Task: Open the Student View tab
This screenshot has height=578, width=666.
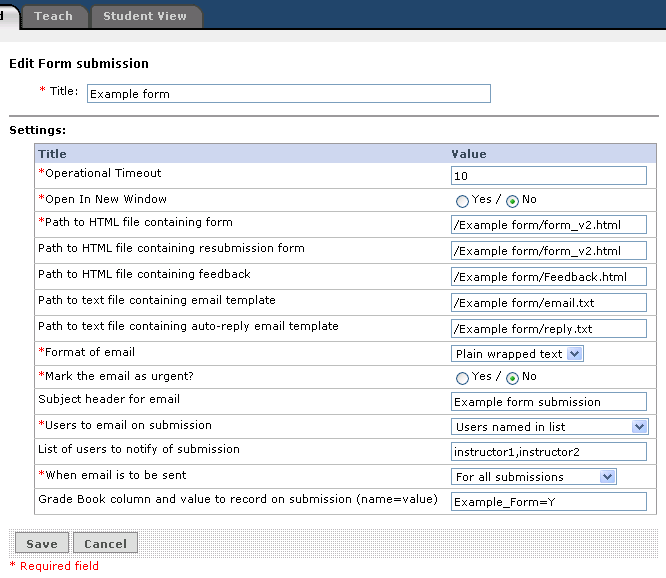Action: click(145, 16)
